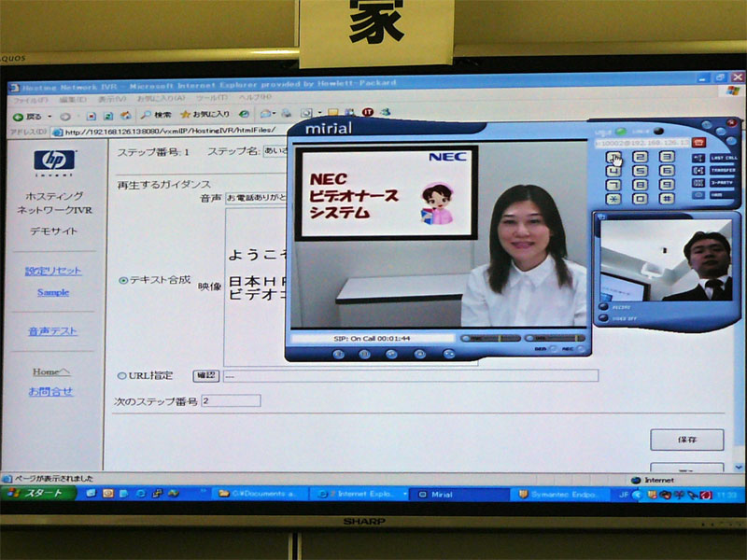Open the Homeへ link
The width and height of the screenshot is (747, 560).
[x=51, y=371]
